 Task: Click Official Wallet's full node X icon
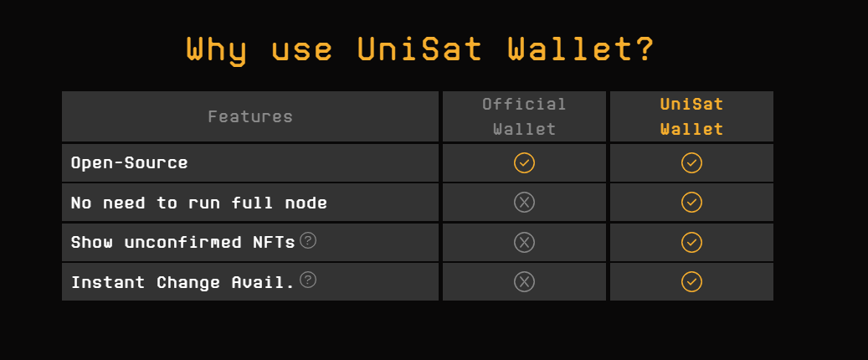pos(524,203)
